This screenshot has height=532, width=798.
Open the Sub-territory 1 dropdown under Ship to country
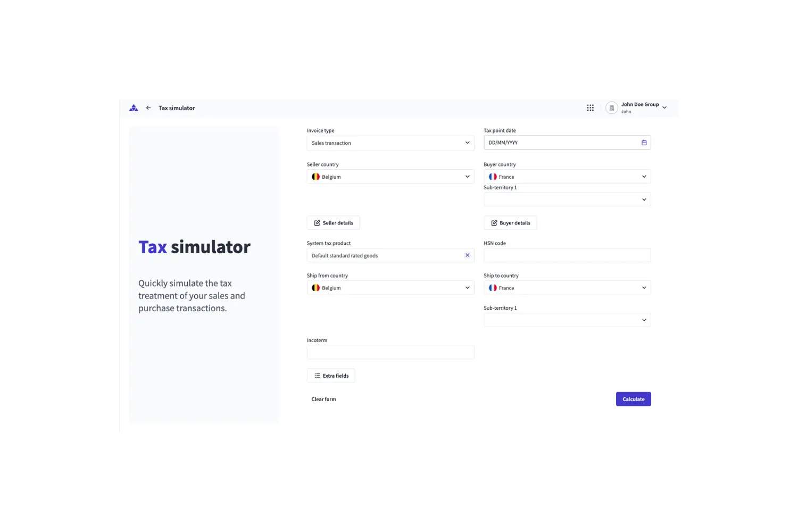[567, 320]
